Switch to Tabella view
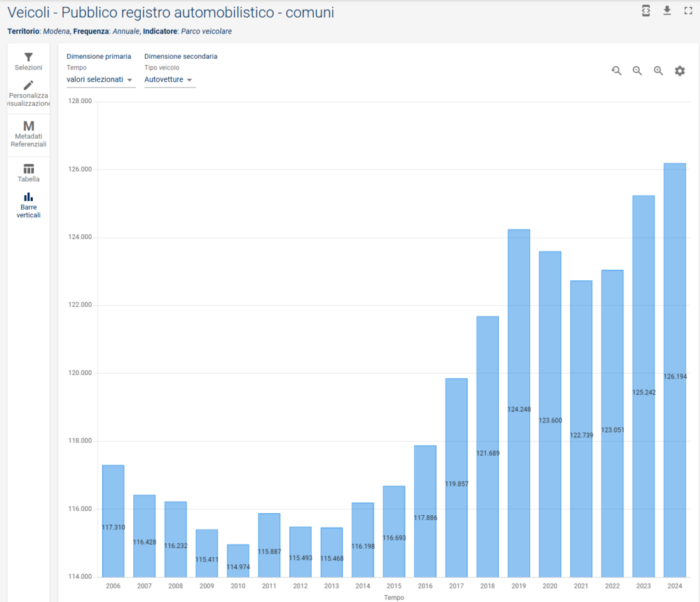This screenshot has height=602, width=700. click(29, 173)
